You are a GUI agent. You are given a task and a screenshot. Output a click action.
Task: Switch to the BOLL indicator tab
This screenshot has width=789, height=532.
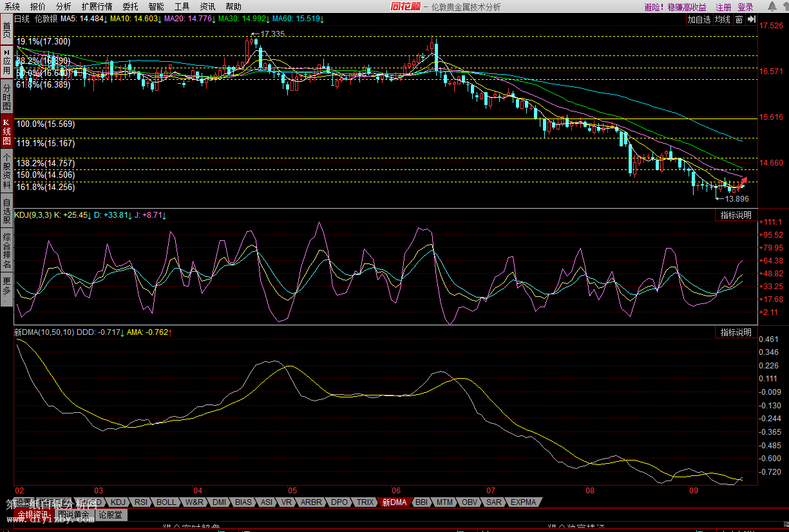166,502
